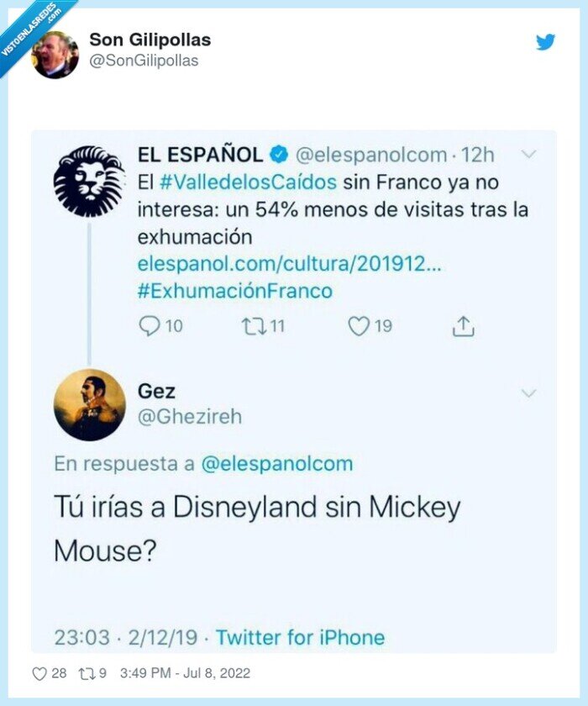This screenshot has height=706, width=588.
Task: Click the 12h timestamp on EL ESPAÑOL's tweet
Action: pos(475,154)
